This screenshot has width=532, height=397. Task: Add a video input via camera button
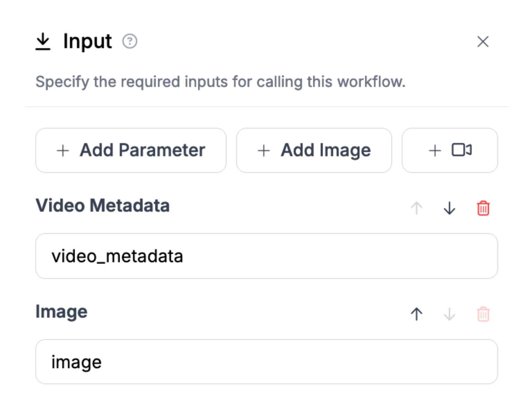coord(450,150)
